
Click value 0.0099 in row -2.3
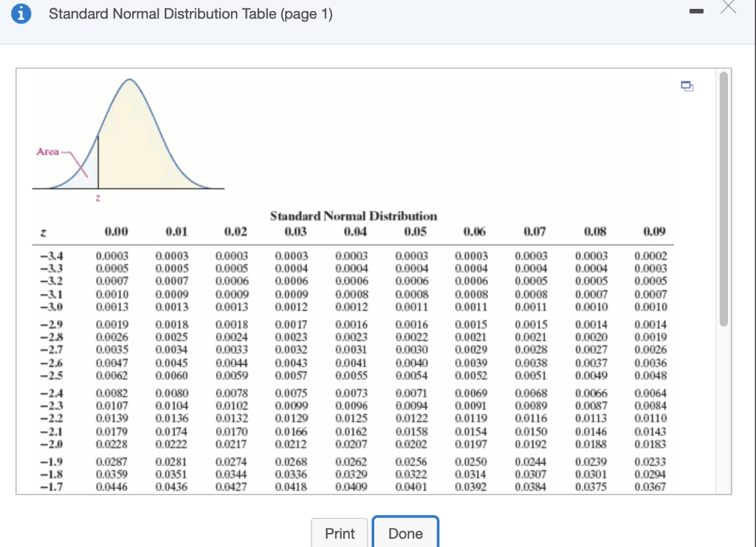pos(291,406)
